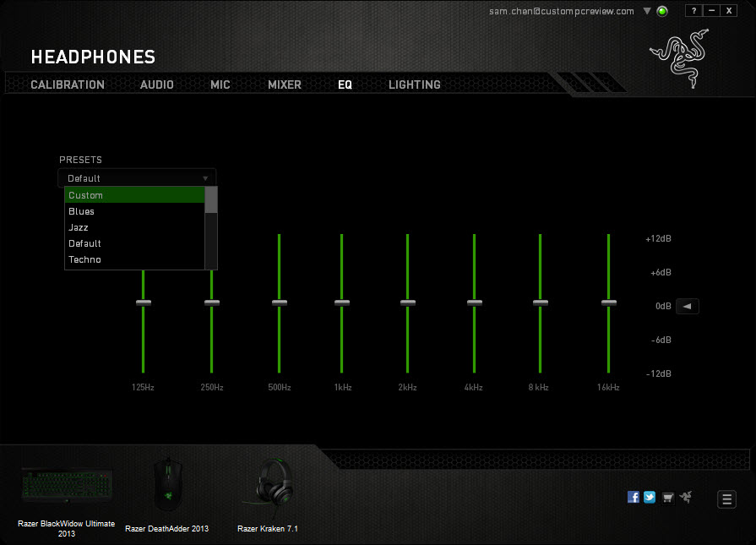This screenshot has width=756, height=545.
Task: Click the HEADPHONES page title
Action: 93,57
